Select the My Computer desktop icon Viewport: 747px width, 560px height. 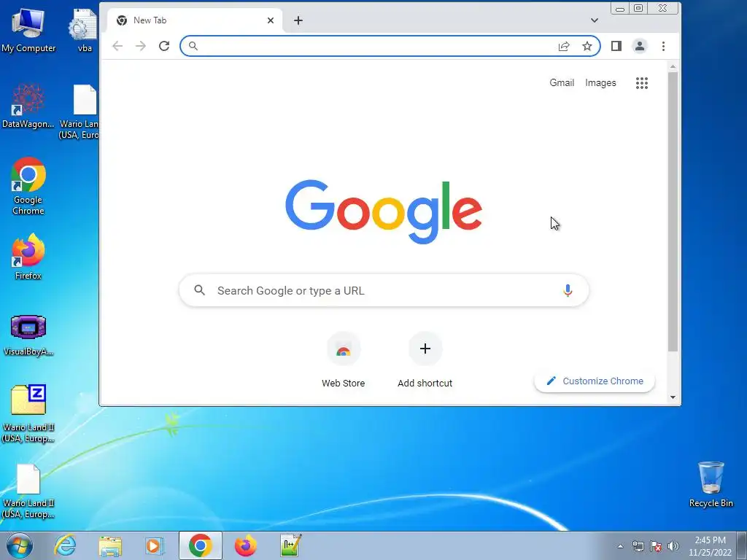coord(28,31)
